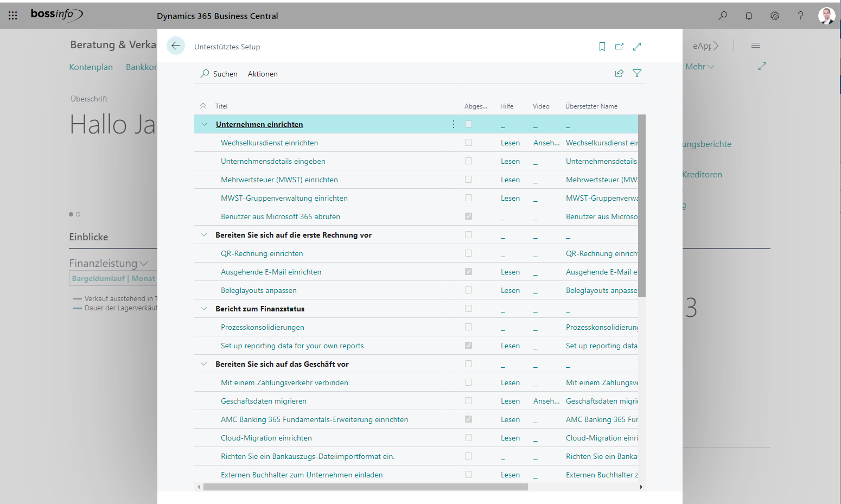Open the Lesen link for Beleglayouts anpassen
The image size is (841, 504).
tap(510, 290)
